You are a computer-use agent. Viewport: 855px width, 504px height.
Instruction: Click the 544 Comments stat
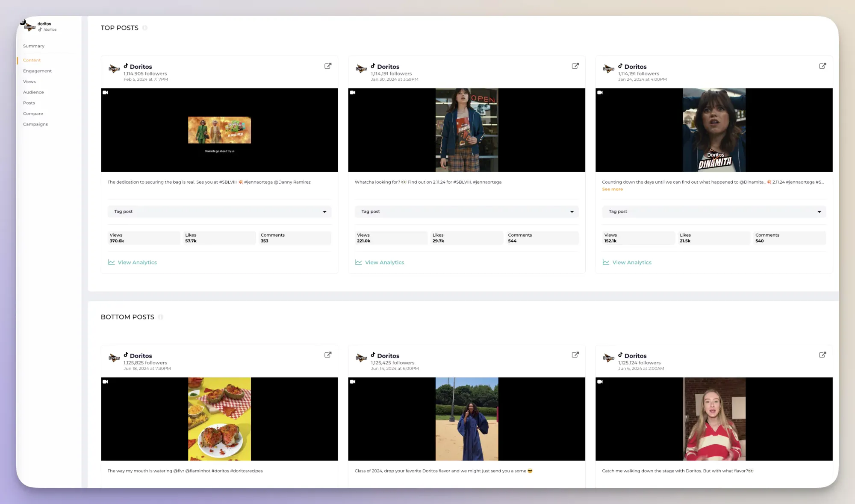pos(542,238)
